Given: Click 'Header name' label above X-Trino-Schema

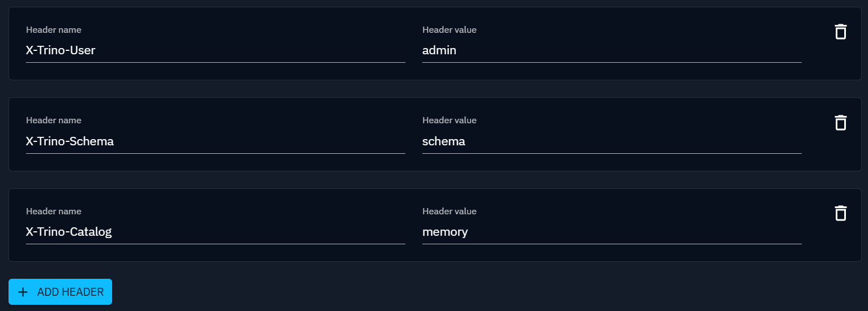Looking at the screenshot, I should coord(54,120).
